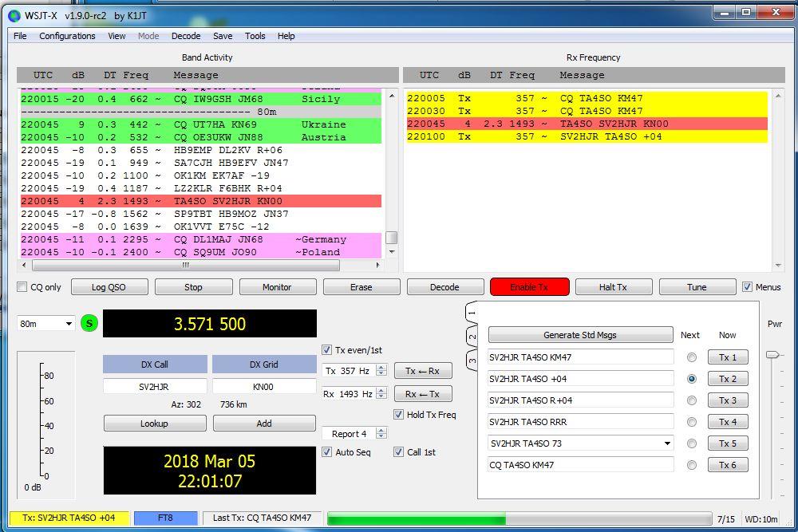Adjust the Report 4 stepper
798x532 pixels.
click(x=381, y=433)
